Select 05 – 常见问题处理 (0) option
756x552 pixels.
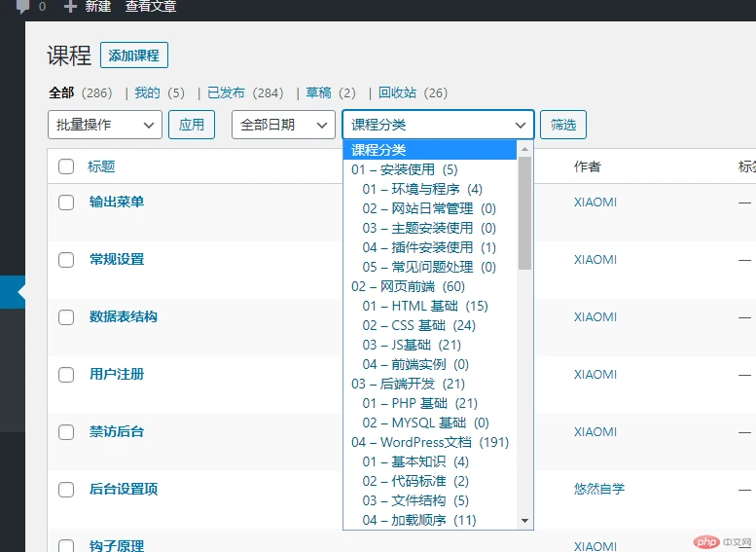click(x=430, y=267)
